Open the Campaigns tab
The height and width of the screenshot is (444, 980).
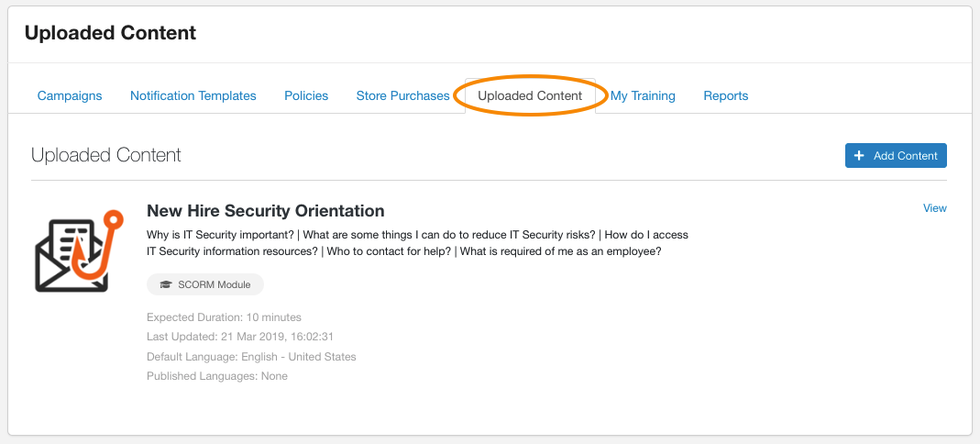pos(70,95)
